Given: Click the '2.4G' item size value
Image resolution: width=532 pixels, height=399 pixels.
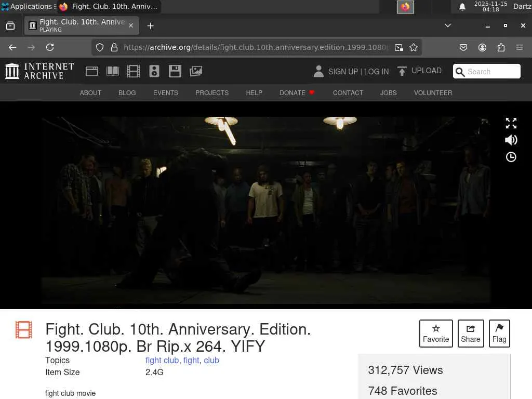Looking at the screenshot, I should (154, 372).
